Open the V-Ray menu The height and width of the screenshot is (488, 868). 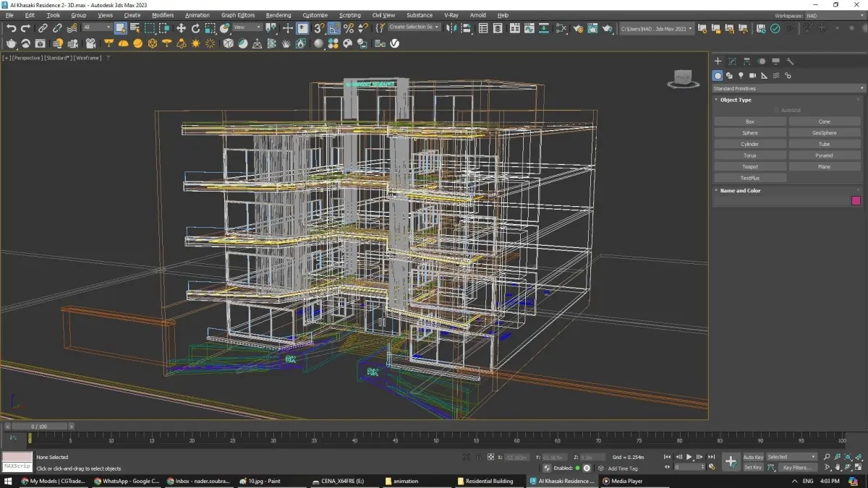[x=451, y=15]
